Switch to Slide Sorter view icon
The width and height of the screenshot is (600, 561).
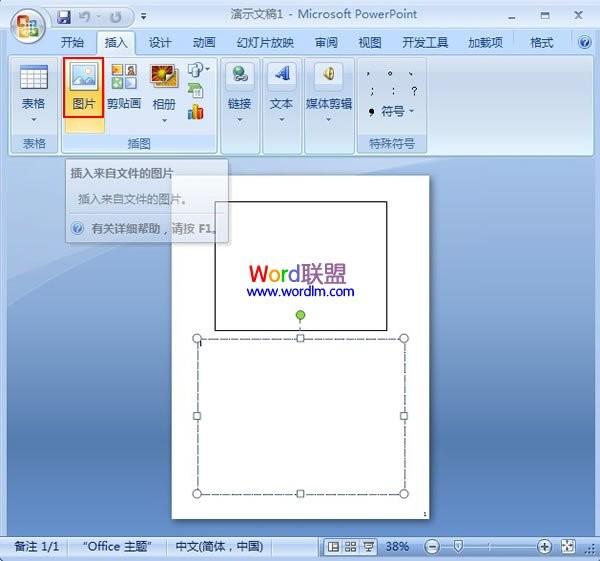click(x=351, y=546)
